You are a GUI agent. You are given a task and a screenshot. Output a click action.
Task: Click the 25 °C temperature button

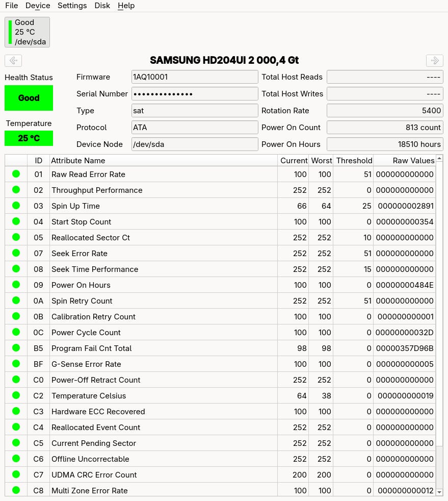coord(29,138)
